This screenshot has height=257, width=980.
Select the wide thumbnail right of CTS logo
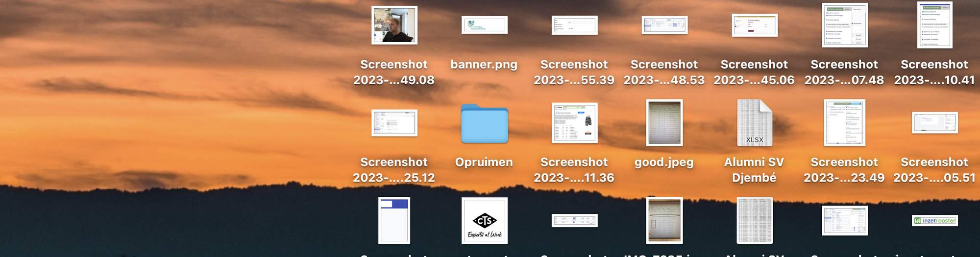click(x=574, y=220)
